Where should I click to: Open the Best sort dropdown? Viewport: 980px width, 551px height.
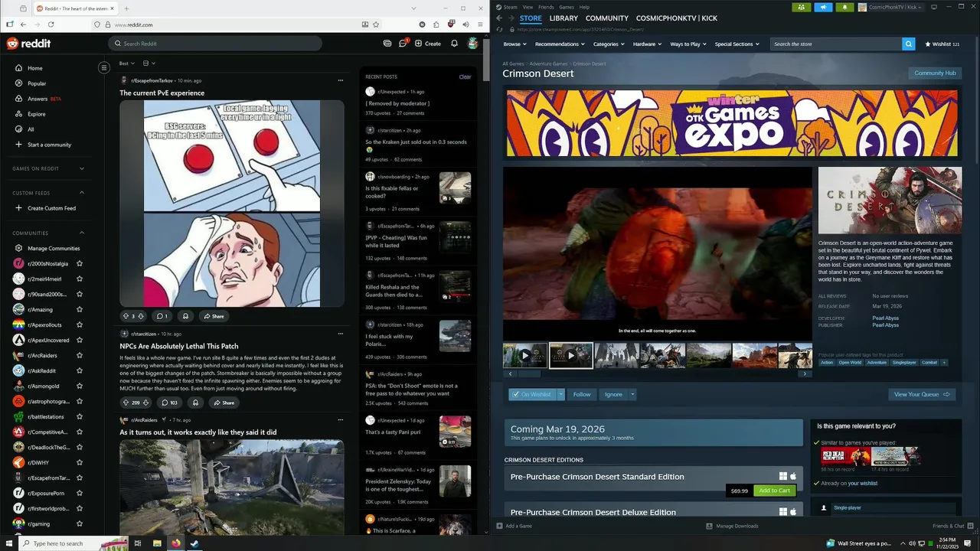click(126, 63)
